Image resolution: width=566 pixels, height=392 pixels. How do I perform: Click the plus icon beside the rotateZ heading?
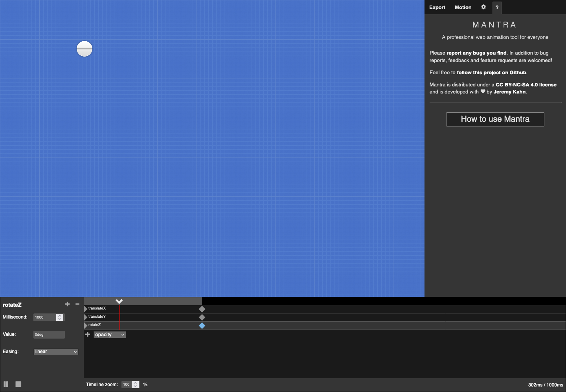pos(67,304)
